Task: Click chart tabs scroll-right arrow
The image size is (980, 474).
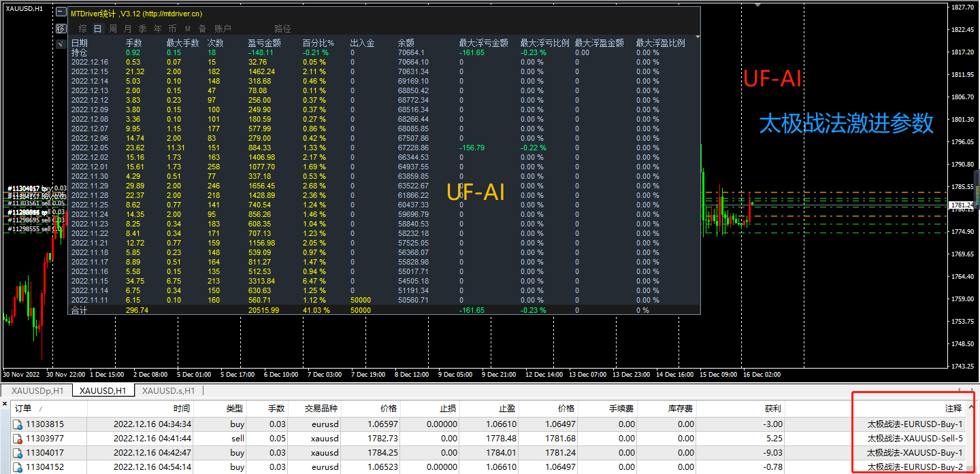Action: click(x=972, y=390)
